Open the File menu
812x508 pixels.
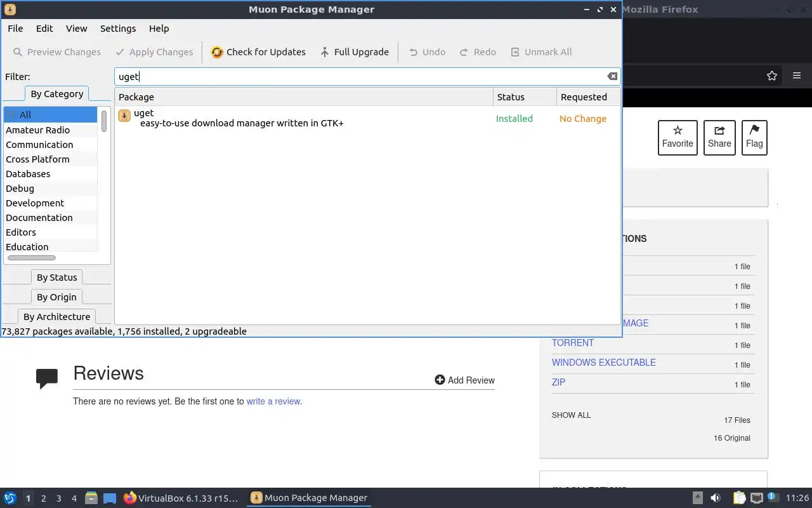[x=15, y=29]
